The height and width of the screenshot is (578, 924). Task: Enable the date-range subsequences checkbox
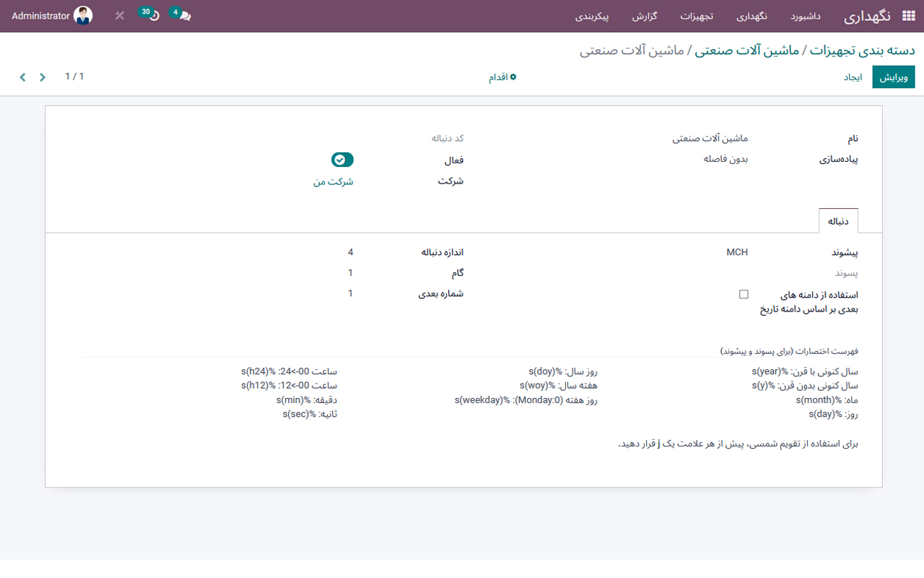(x=743, y=294)
